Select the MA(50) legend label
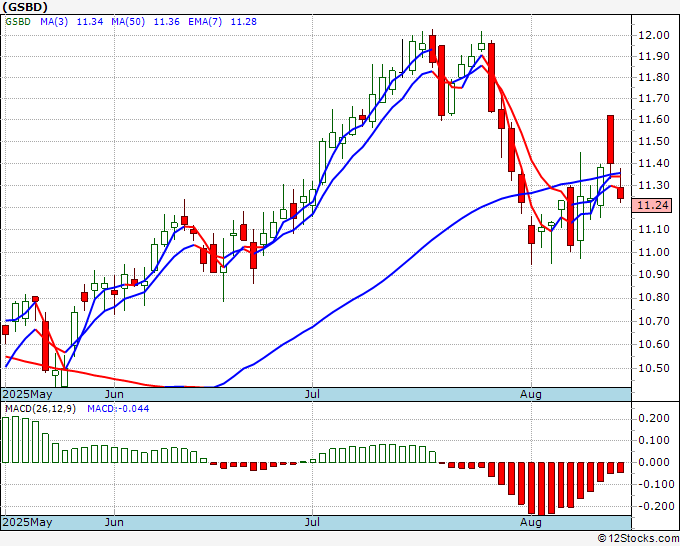Screen dimensions: 680x546 [128, 22]
